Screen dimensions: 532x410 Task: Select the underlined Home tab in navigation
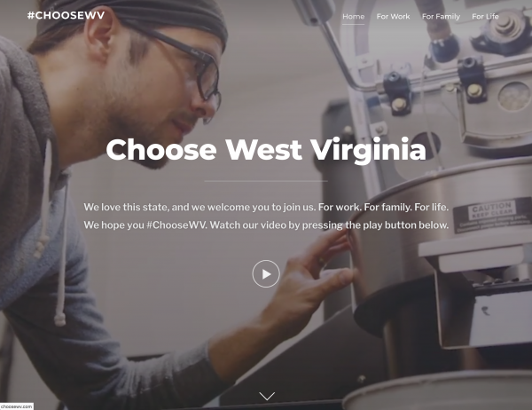[353, 16]
